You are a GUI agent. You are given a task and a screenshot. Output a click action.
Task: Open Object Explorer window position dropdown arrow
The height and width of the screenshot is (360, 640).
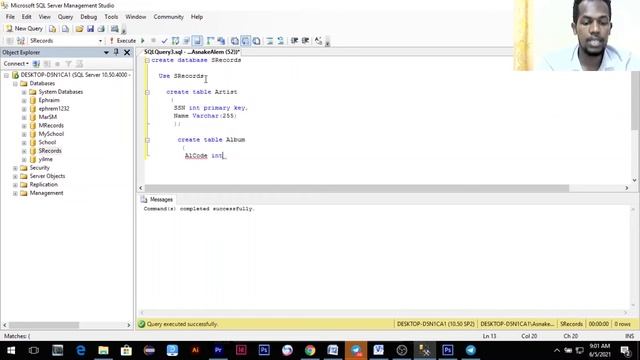click(106, 52)
